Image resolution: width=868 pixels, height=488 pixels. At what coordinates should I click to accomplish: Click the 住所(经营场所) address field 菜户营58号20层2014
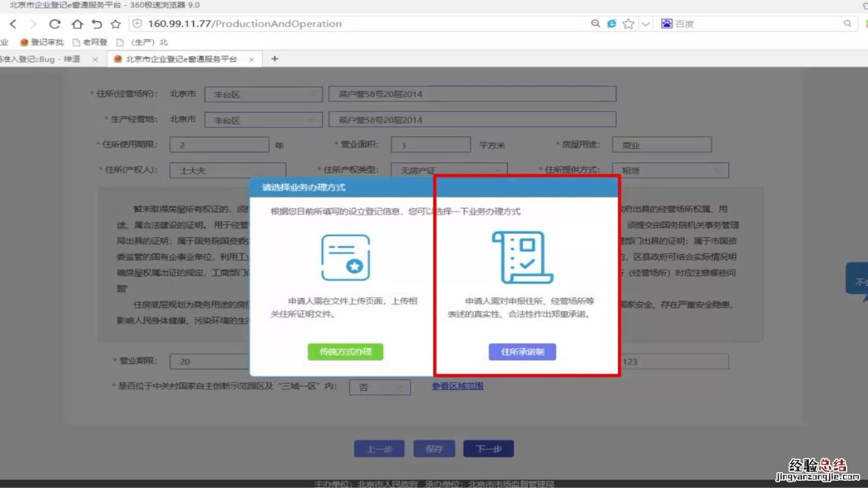click(x=472, y=94)
